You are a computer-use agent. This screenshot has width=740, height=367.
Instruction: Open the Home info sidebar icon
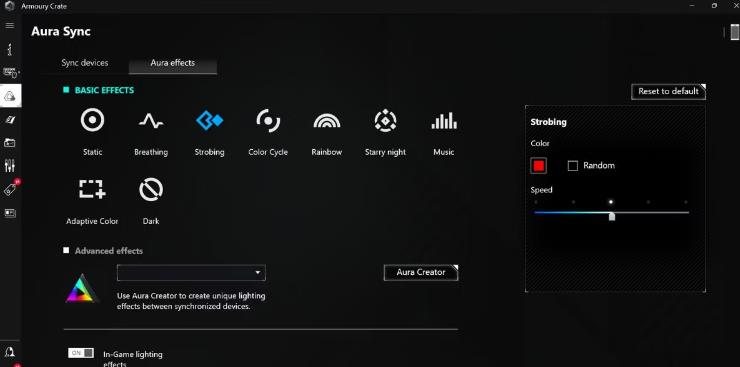pyautogui.click(x=10, y=49)
